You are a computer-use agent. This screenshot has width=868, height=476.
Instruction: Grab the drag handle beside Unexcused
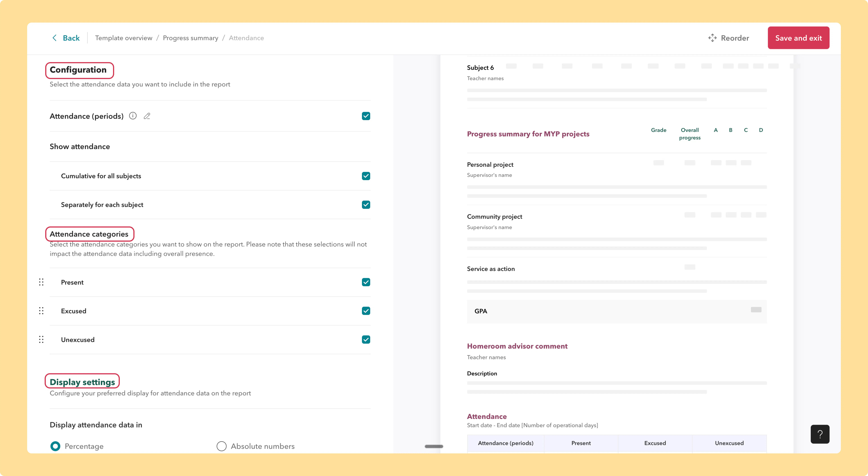point(41,339)
